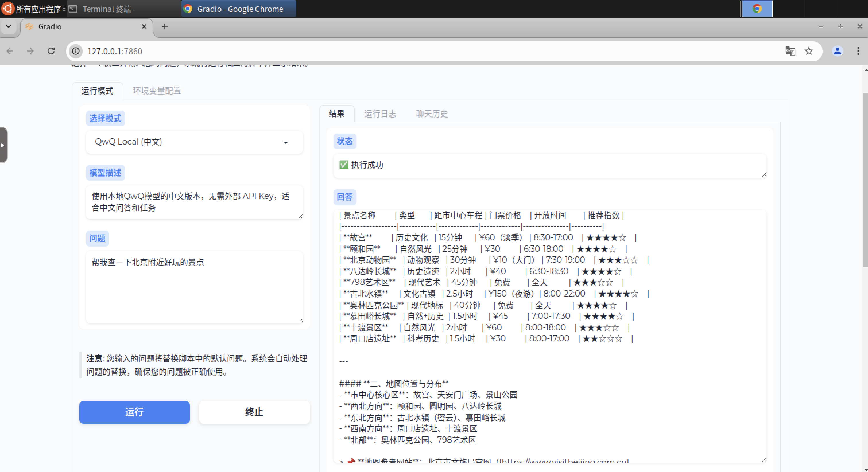Minimize the Chrome window
Image resolution: width=868 pixels, height=472 pixels.
pyautogui.click(x=821, y=26)
